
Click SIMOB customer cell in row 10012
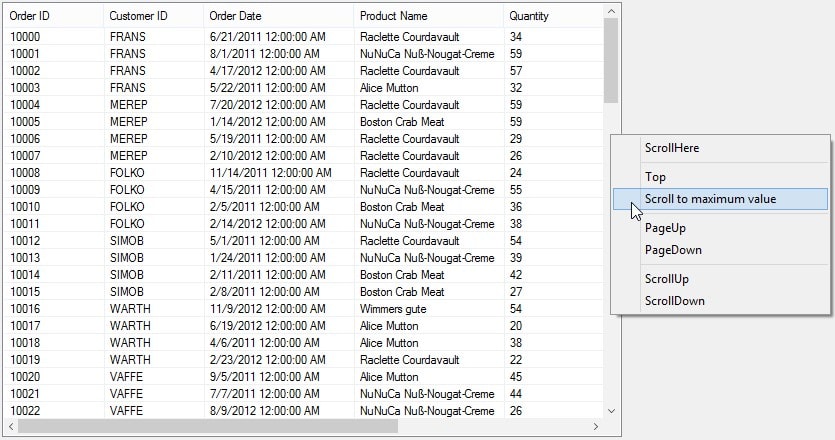(153, 241)
